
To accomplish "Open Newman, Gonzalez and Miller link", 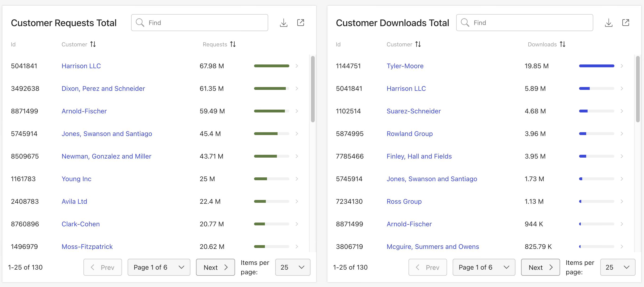I will pyautogui.click(x=106, y=156).
